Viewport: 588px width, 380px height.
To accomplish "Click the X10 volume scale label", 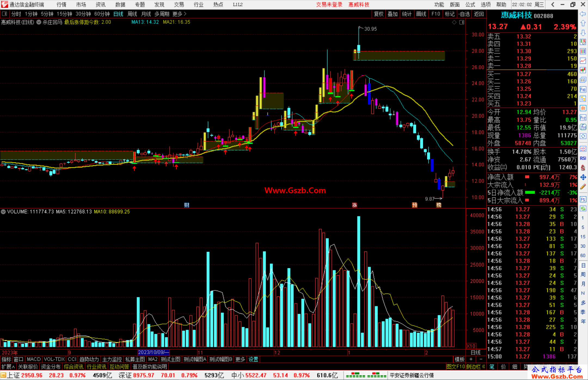I will [x=471, y=346].
